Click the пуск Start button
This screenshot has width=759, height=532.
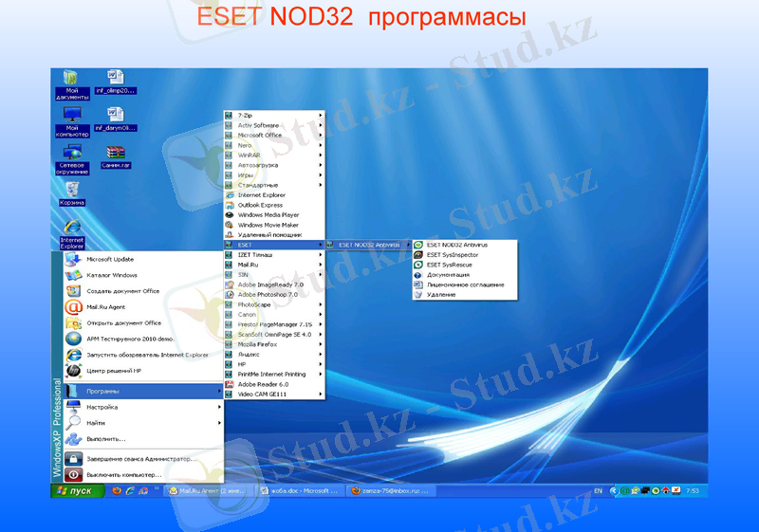[x=78, y=490]
